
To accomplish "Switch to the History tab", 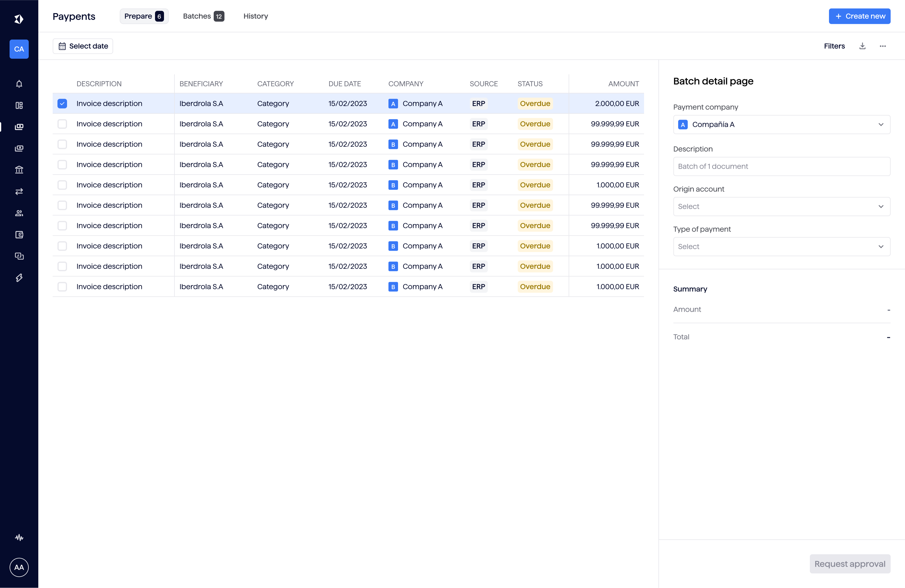I will pyautogui.click(x=256, y=16).
